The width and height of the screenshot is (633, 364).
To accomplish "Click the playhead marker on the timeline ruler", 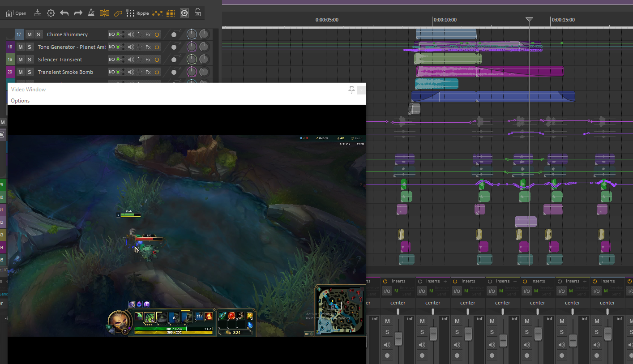I will (529, 20).
